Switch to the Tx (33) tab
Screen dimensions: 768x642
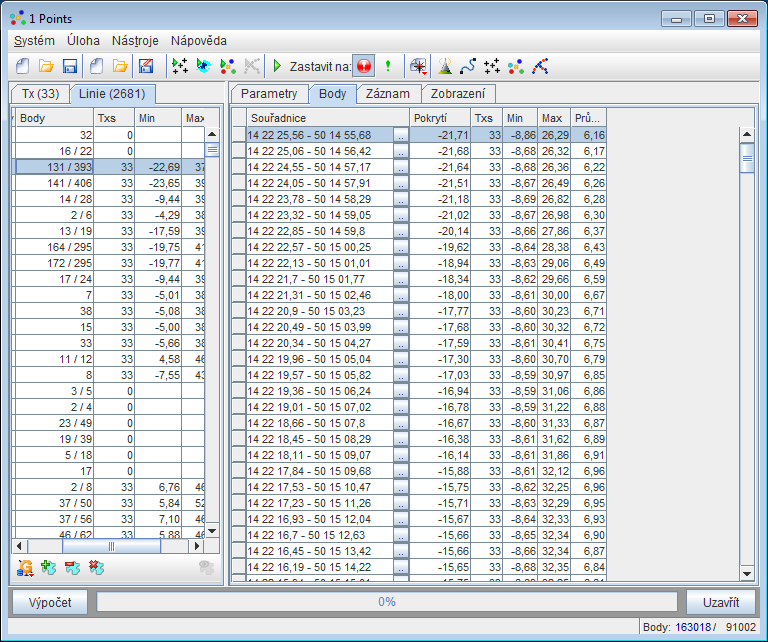tap(40, 94)
